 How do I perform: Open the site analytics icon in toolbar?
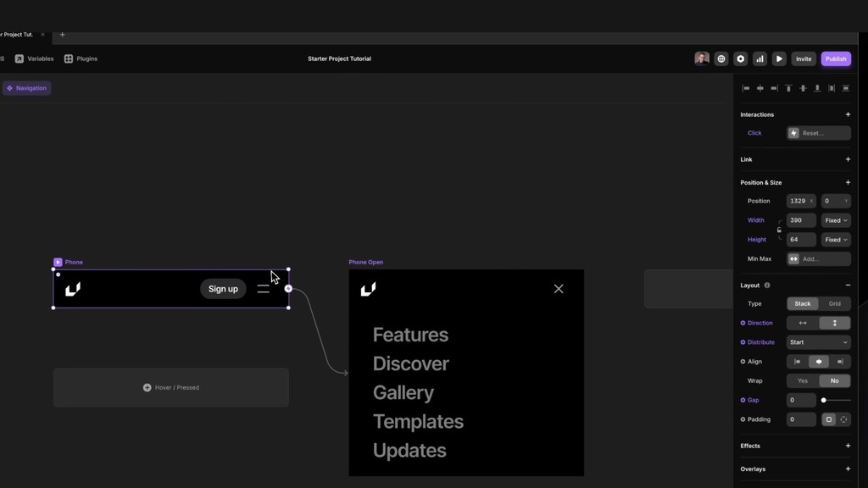pos(760,58)
